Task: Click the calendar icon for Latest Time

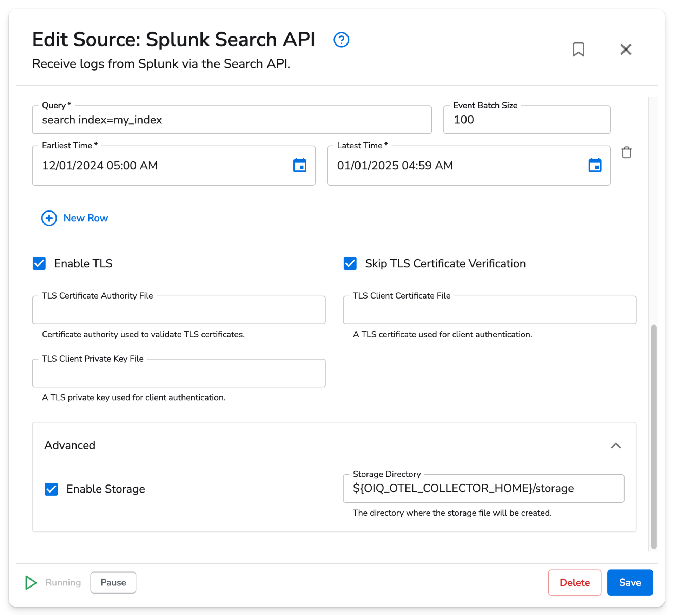Action: [x=595, y=165]
